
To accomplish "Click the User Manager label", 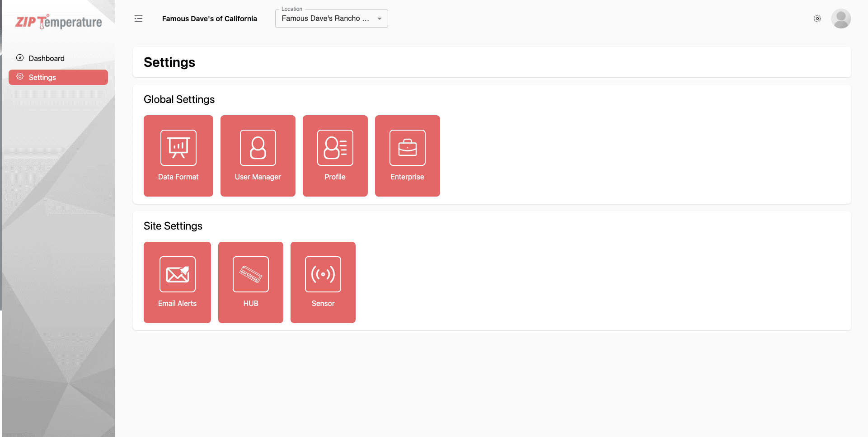I will (258, 177).
